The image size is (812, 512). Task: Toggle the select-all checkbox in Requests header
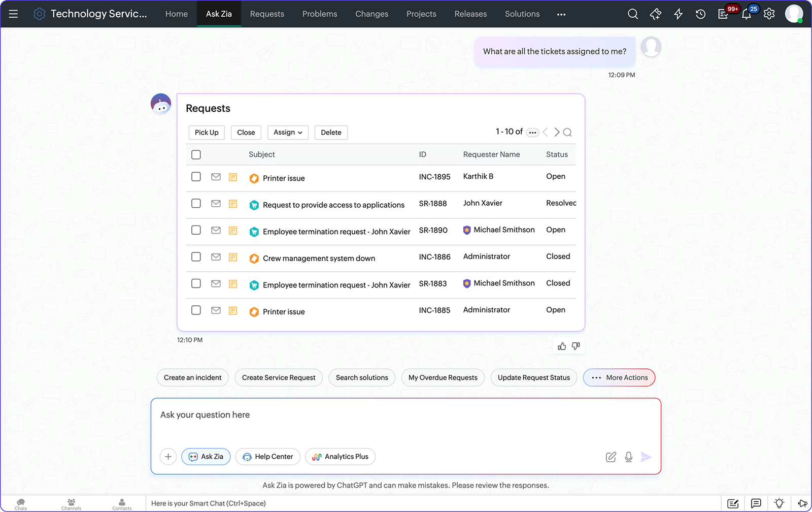point(196,154)
